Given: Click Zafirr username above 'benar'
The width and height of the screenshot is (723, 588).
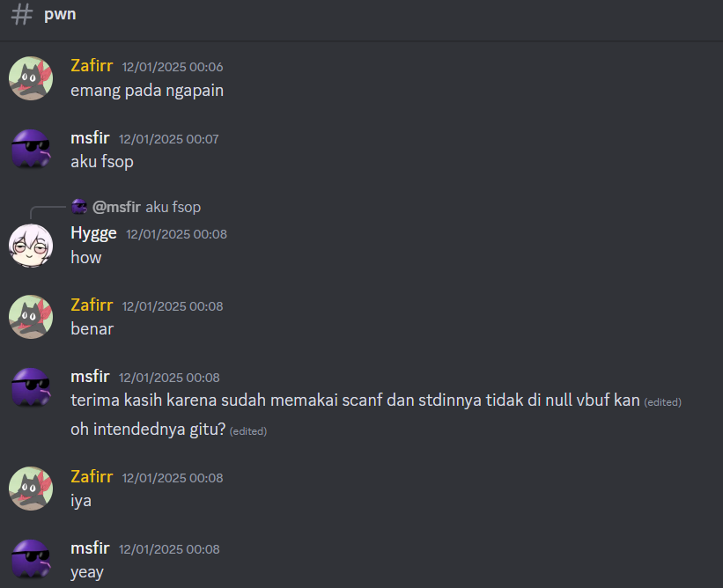Looking at the screenshot, I should point(92,305).
